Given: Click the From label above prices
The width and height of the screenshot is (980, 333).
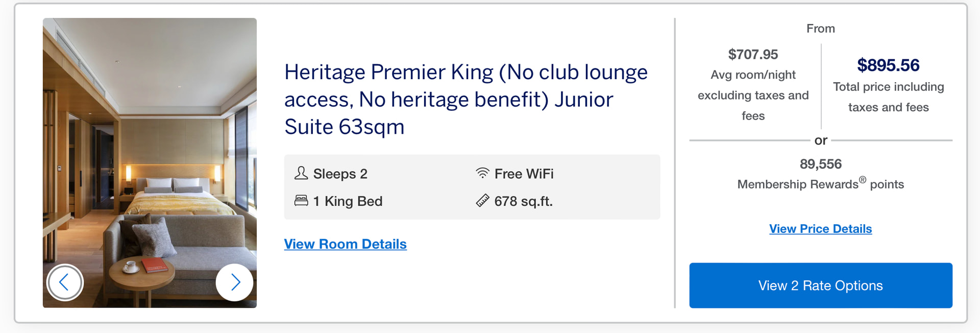Looking at the screenshot, I should [x=820, y=29].
